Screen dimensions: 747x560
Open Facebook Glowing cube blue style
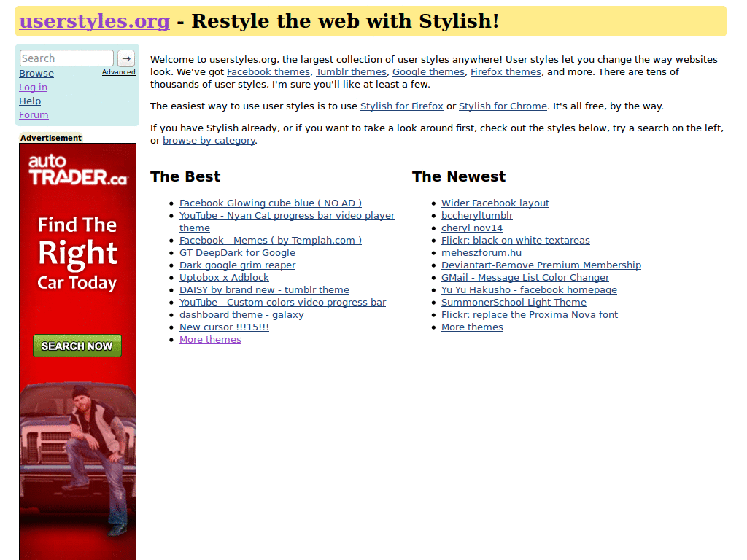coord(271,203)
